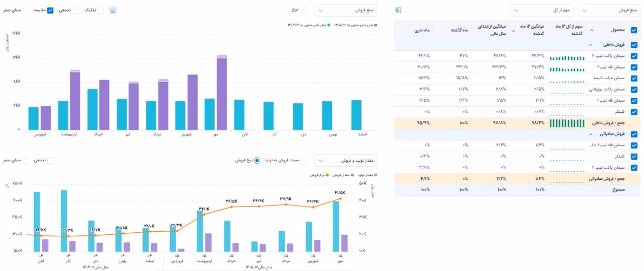
Task: Select the bar chart type icon
Action: (113, 10)
